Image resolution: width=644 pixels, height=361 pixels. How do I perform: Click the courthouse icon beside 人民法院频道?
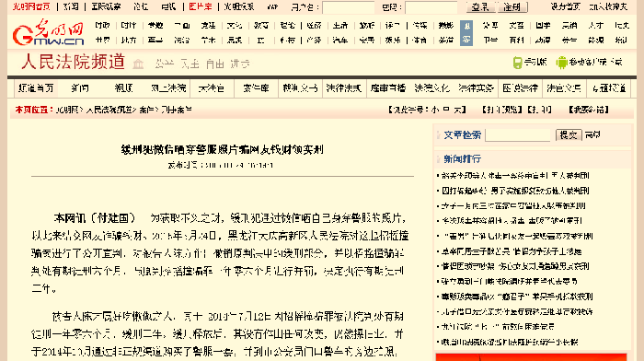pos(138,64)
